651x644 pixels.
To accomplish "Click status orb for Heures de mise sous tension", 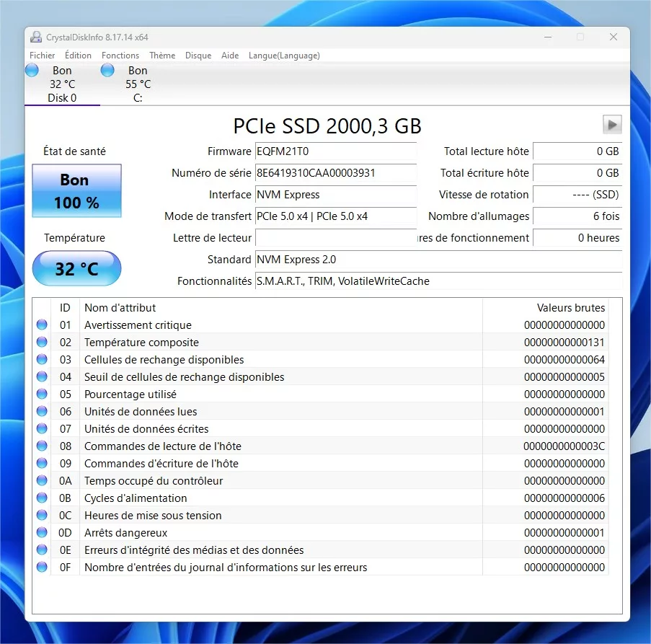I will [x=42, y=516].
